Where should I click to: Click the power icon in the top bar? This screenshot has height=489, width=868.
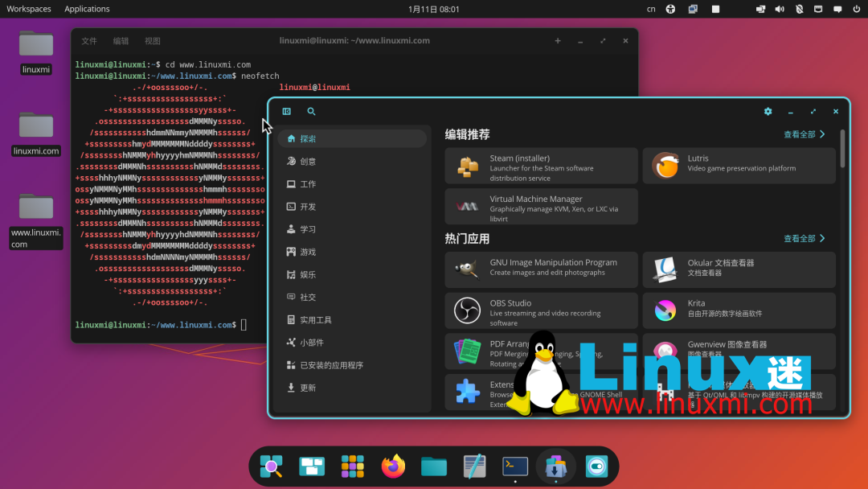(x=856, y=9)
